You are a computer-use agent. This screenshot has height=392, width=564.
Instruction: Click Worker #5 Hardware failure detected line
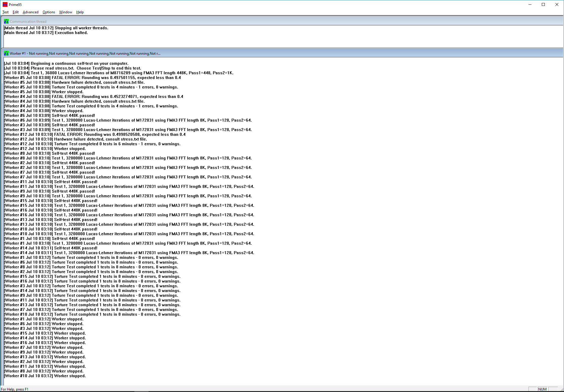click(x=74, y=82)
